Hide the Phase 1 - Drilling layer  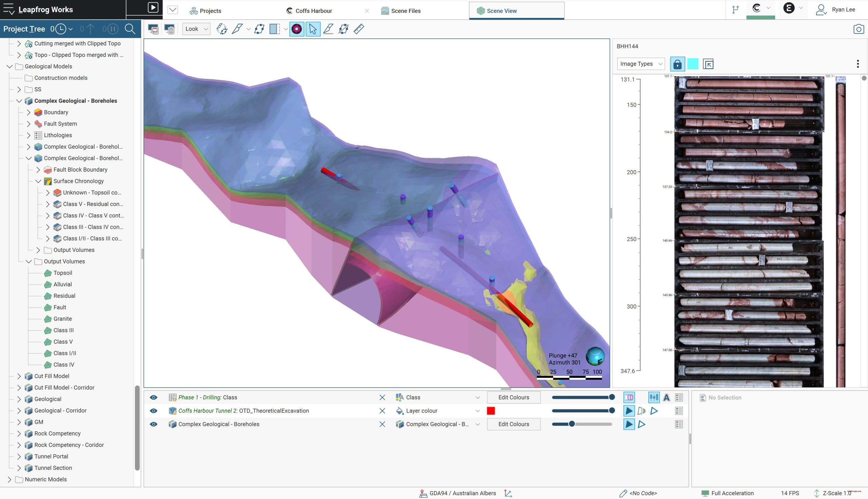click(153, 397)
